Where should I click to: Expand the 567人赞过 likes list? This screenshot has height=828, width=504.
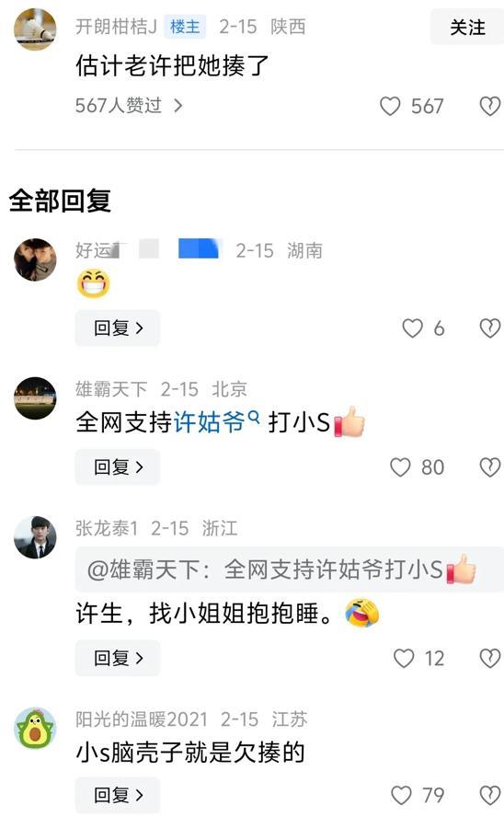129,106
